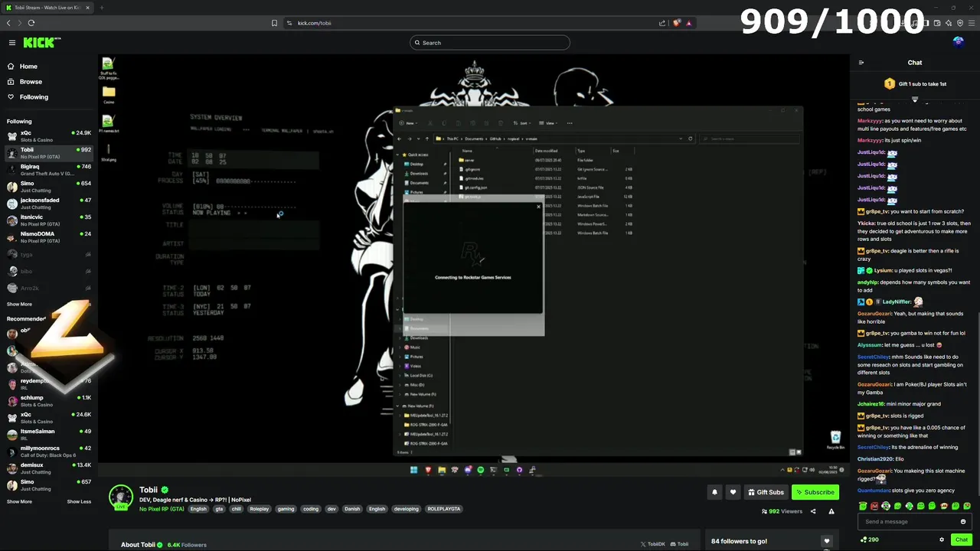Viewport: 980px width, 551px height.
Task: Toggle notification bell for Tobii
Action: (714, 492)
